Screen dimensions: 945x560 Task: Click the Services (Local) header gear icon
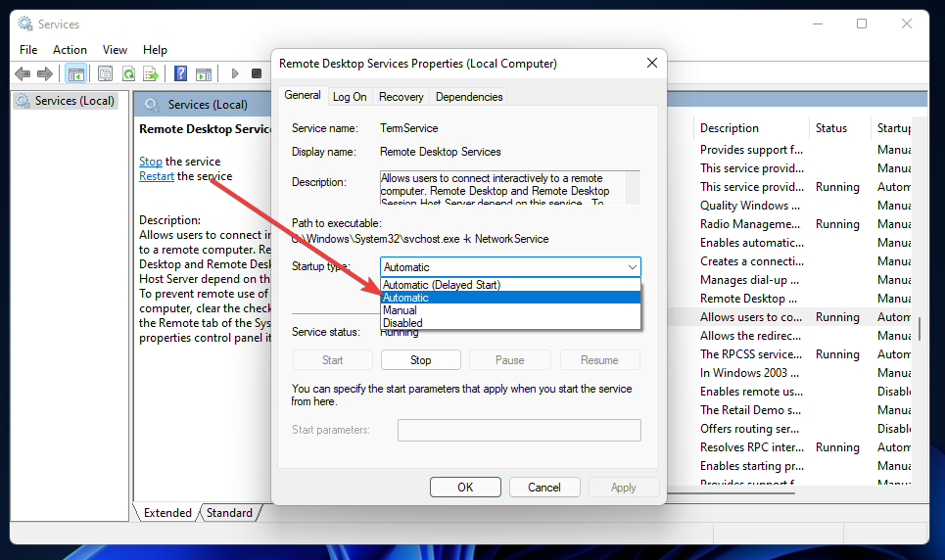point(152,105)
